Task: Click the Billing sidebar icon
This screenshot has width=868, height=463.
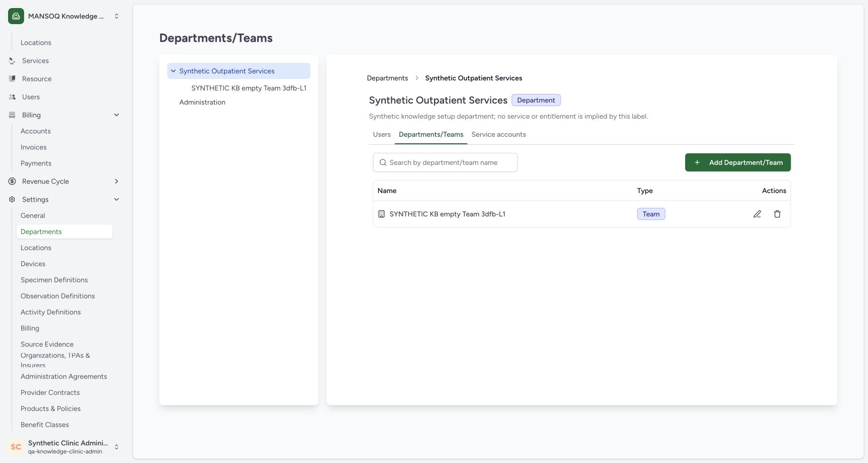Action: [x=12, y=115]
